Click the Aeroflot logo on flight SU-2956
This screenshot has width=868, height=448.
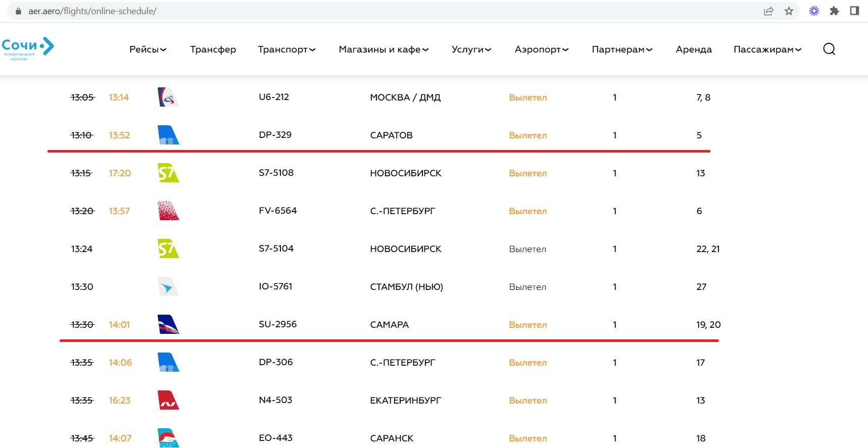click(168, 324)
